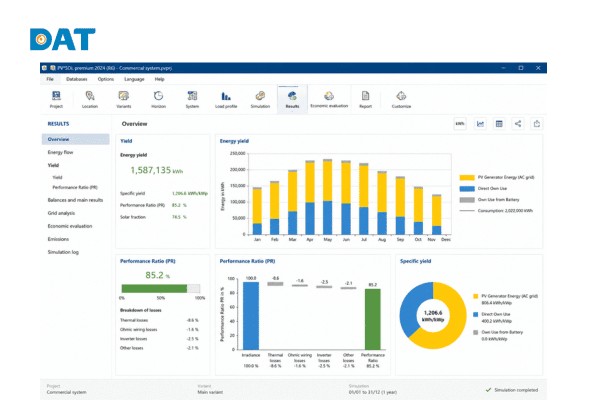Screen dimensions: 600x400
Task: Select Energy flow in results sidebar
Action: tap(60, 152)
